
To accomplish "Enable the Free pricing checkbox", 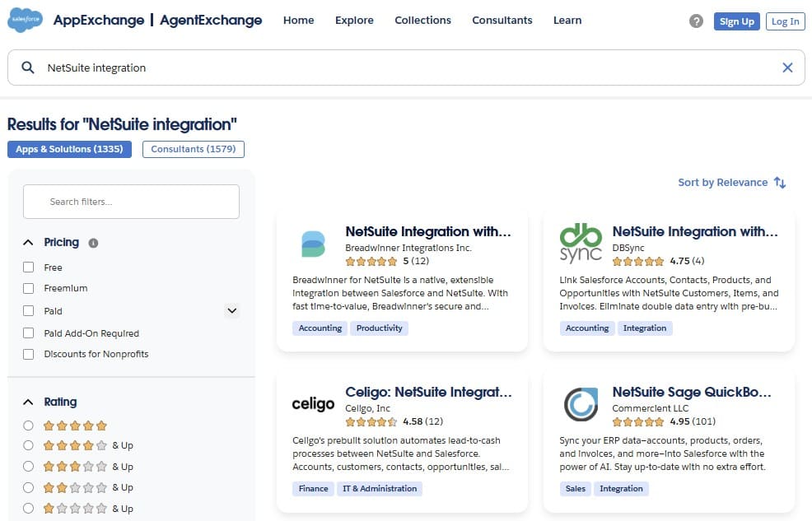I will [x=28, y=267].
